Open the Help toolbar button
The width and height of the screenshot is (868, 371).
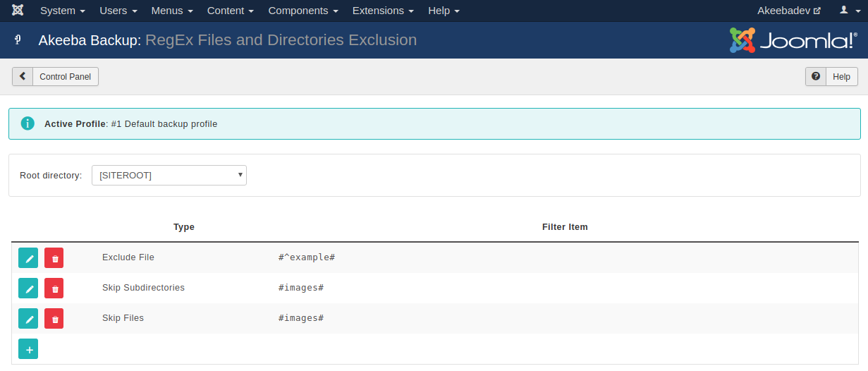pyautogui.click(x=831, y=77)
